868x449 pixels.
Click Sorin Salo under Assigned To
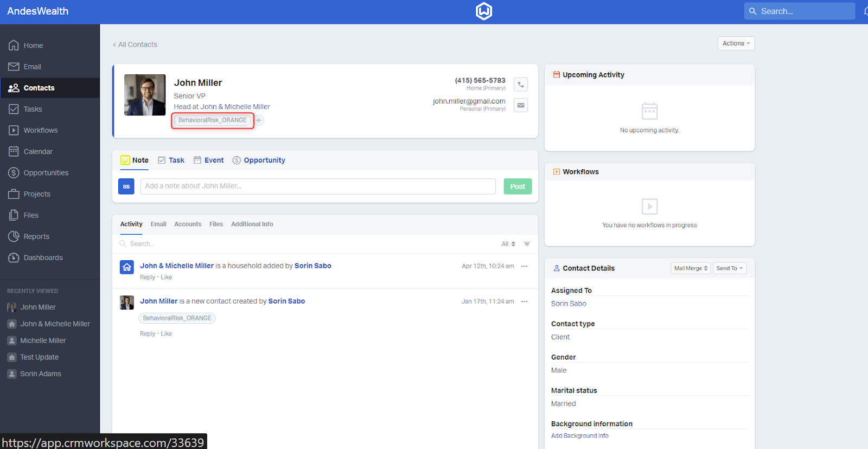coord(569,304)
